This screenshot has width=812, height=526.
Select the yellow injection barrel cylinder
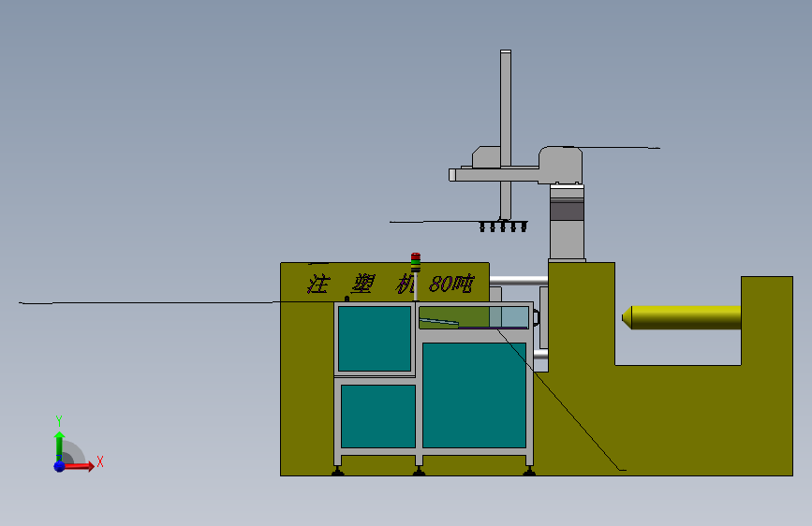(x=681, y=317)
